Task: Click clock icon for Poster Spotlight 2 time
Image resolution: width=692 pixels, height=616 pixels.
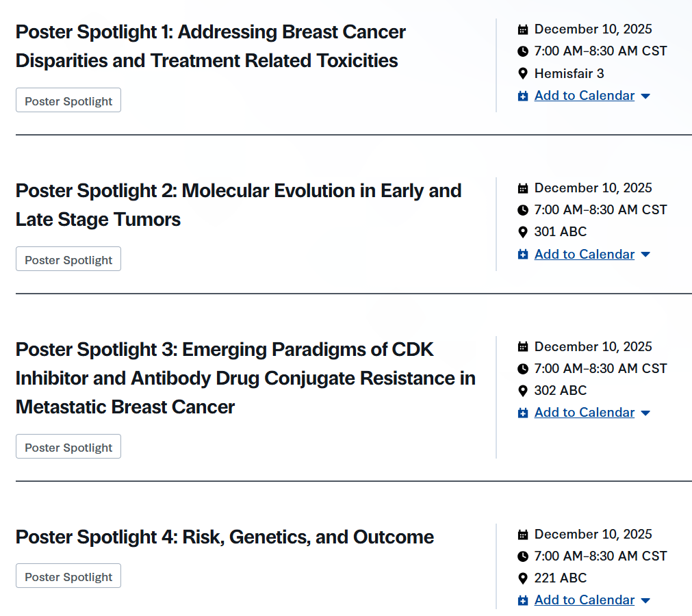Action: [523, 210]
